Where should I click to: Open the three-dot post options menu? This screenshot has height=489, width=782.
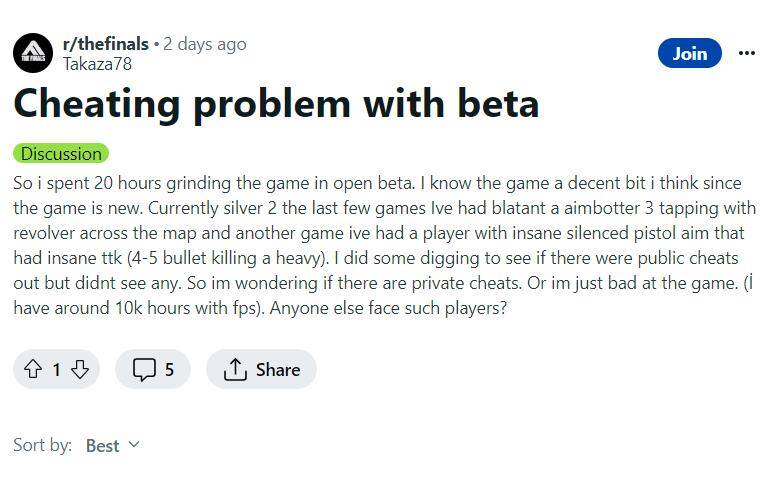[747, 53]
